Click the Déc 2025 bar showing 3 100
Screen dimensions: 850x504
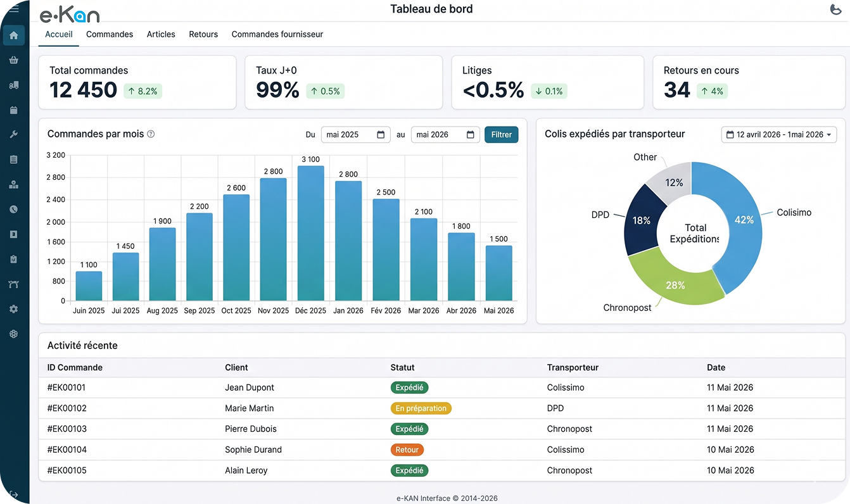tap(310, 233)
